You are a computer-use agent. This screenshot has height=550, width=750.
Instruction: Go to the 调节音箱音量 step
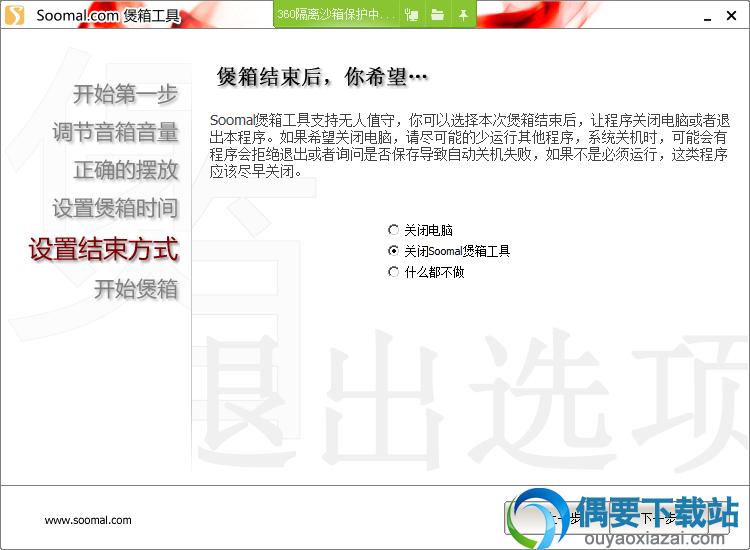[115, 132]
